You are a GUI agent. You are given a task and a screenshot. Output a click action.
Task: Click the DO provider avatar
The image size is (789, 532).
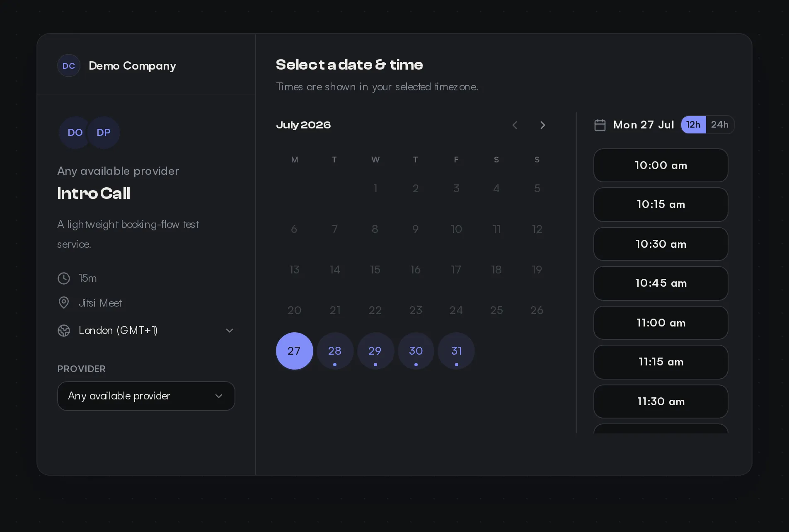point(75,133)
